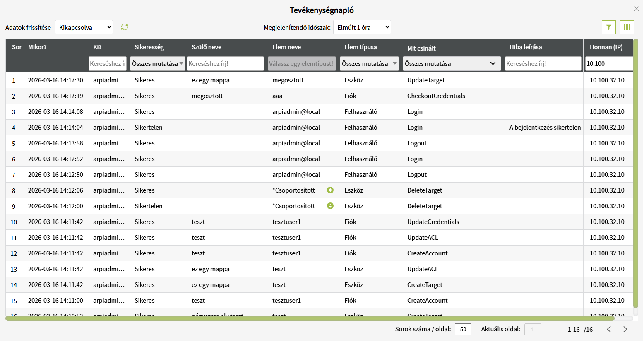Expand the Elem típusa filter dropdown
The image size is (644, 342).
(369, 64)
